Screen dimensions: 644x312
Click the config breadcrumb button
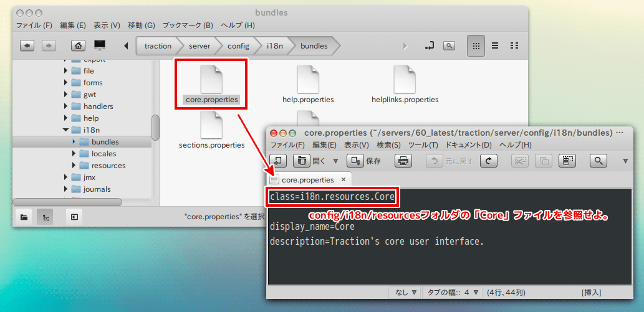[238, 46]
